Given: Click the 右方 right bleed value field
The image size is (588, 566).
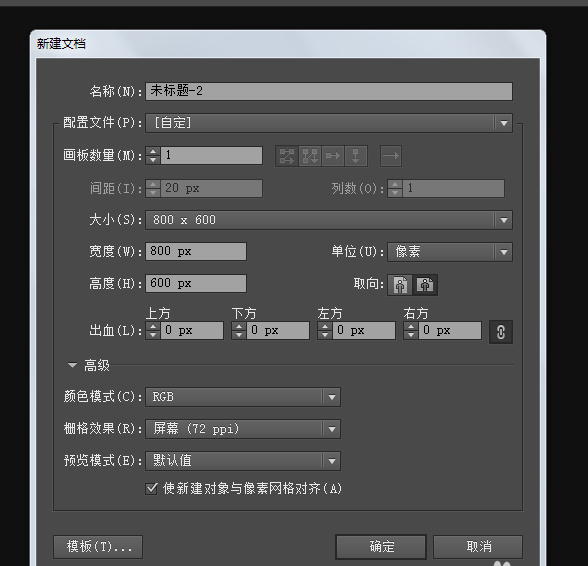Looking at the screenshot, I should coord(450,330).
